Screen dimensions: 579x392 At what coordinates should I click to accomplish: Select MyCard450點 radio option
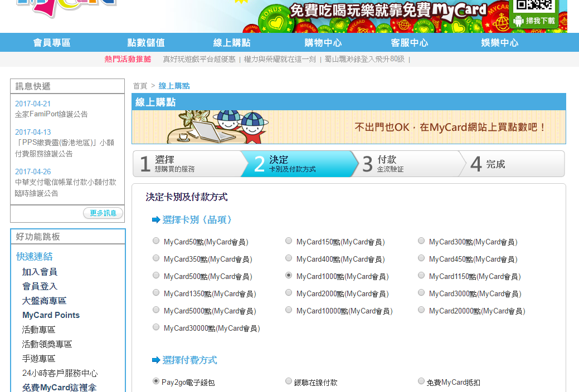421,258
